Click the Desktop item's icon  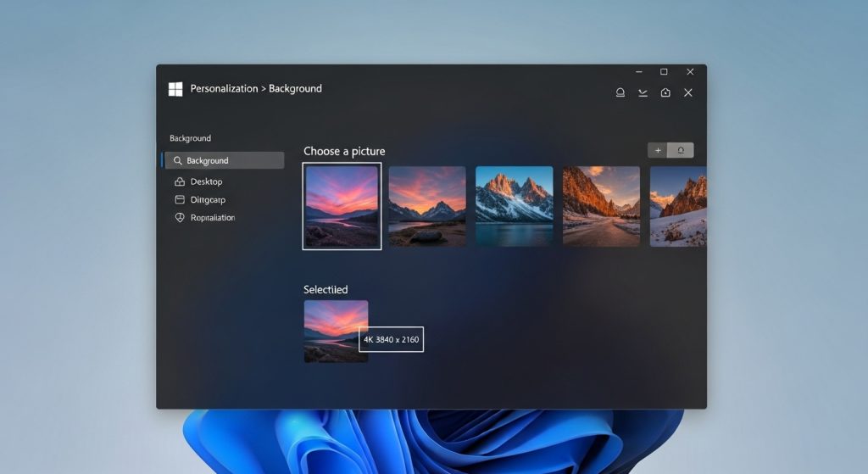coord(180,181)
